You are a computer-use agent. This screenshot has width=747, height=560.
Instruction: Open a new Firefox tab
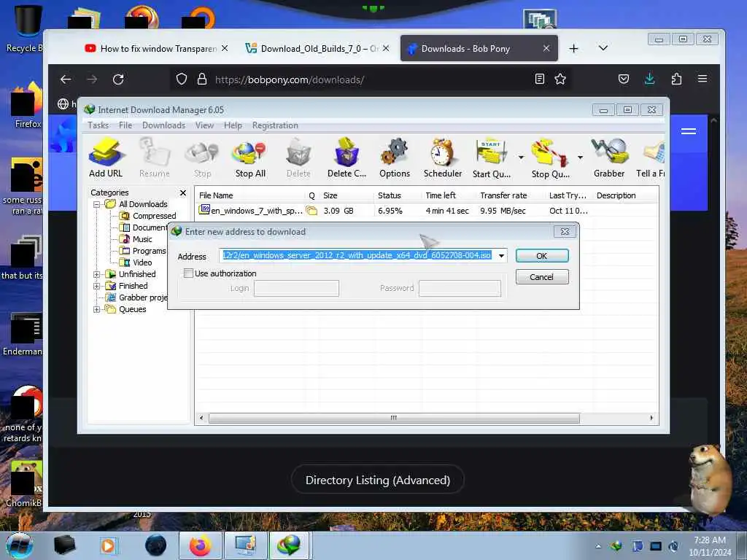point(573,49)
